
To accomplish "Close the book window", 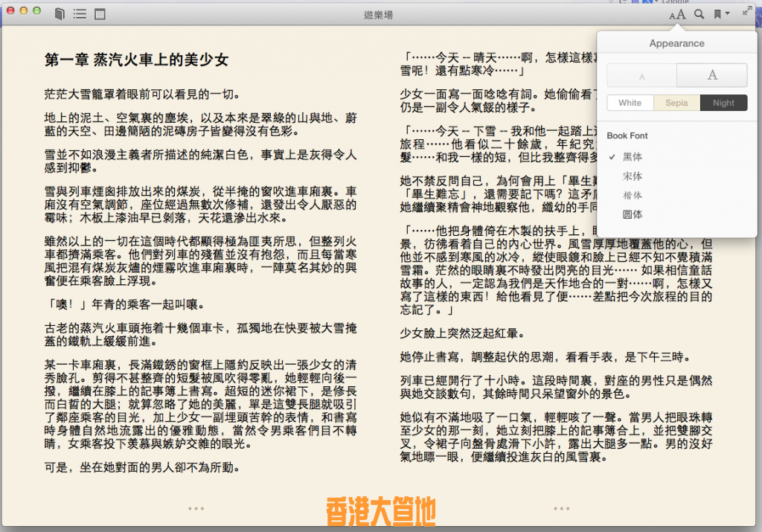I will click(x=10, y=10).
